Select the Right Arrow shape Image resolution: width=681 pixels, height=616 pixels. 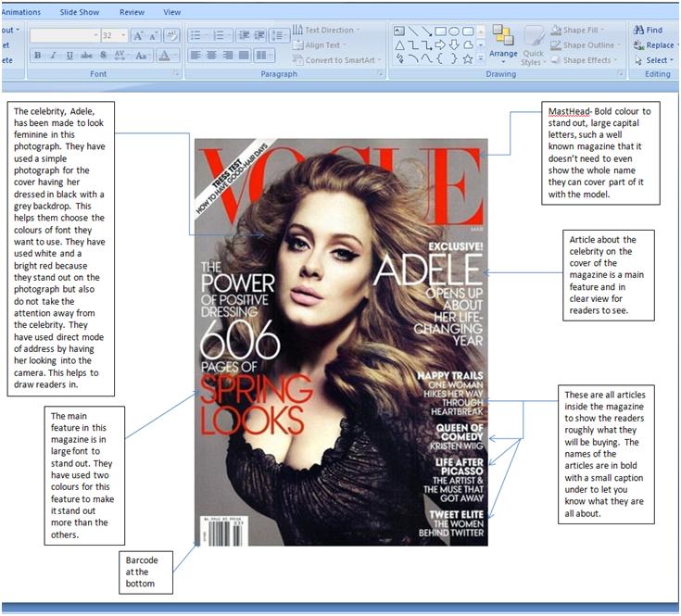point(440,44)
